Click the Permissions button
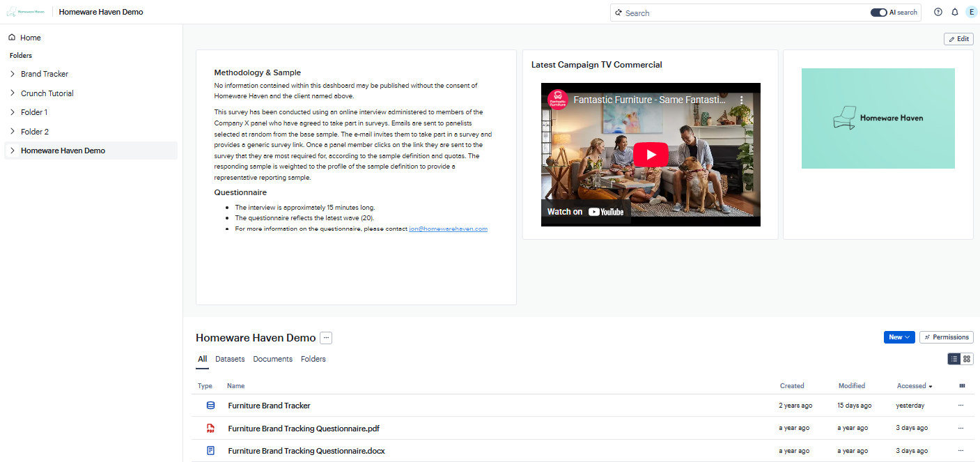Screen dimensions: 980x462 946,337
